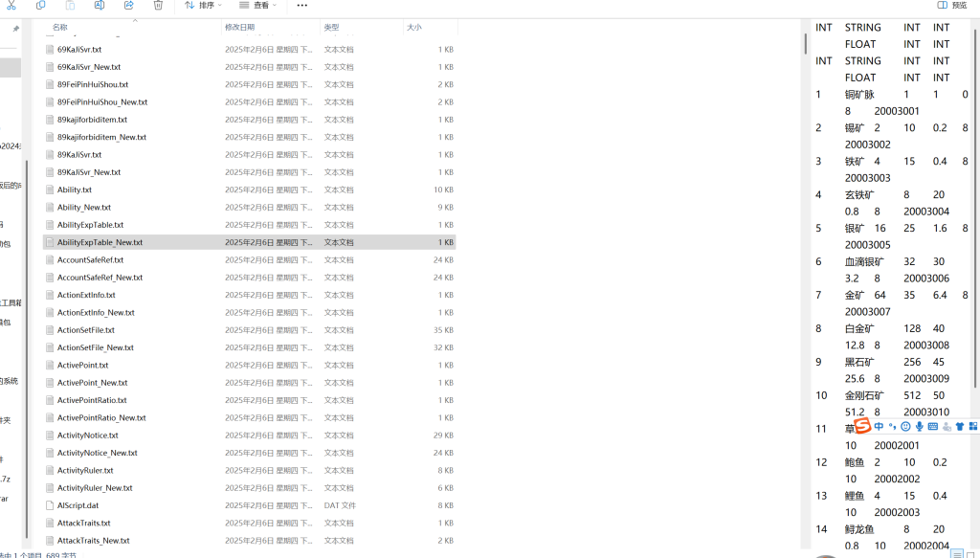This screenshot has width=980, height=558.
Task: Click the Sogou input method S logo
Action: [x=861, y=426]
